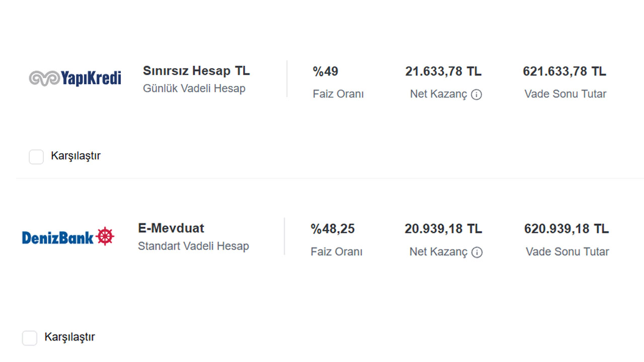Click the Yapı Kredi grey swirl emblem
The height and width of the screenshot is (362, 644).
(x=44, y=78)
